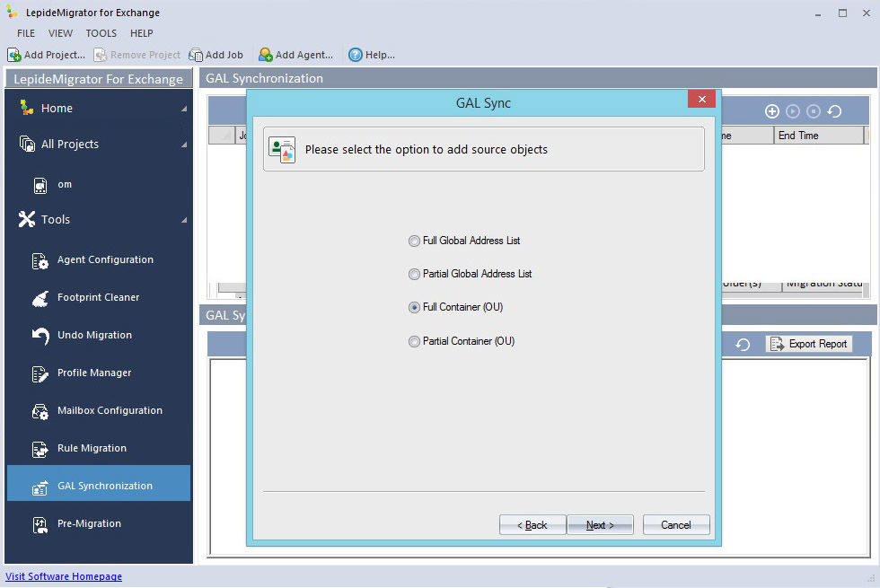
Task: Click the Add Job toolbar icon
Action: point(196,55)
